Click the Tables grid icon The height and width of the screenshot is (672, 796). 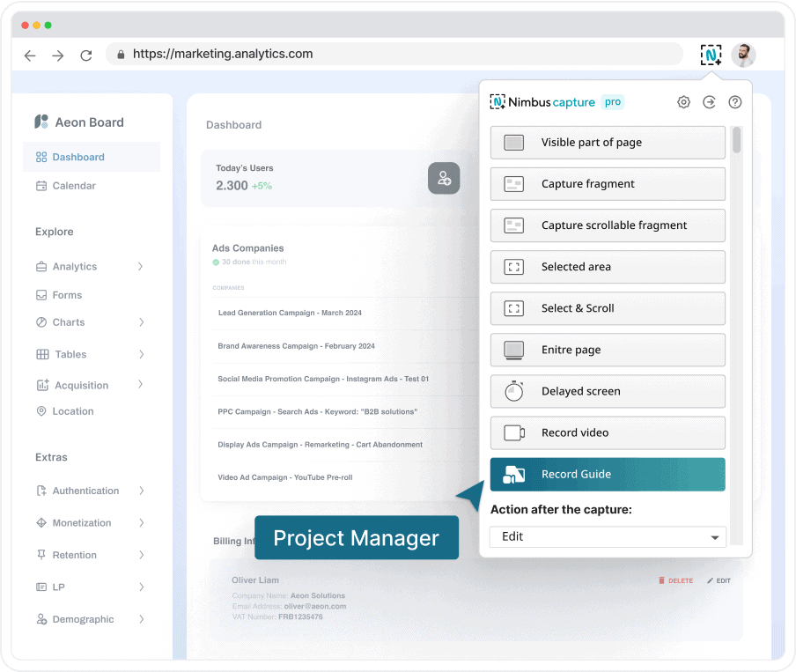(x=42, y=354)
